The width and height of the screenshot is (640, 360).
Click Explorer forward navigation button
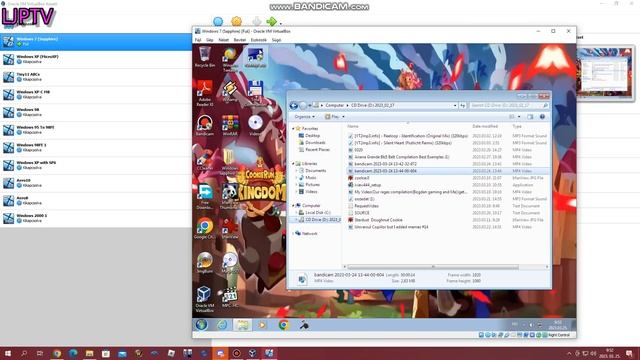pyautogui.click(x=303, y=105)
